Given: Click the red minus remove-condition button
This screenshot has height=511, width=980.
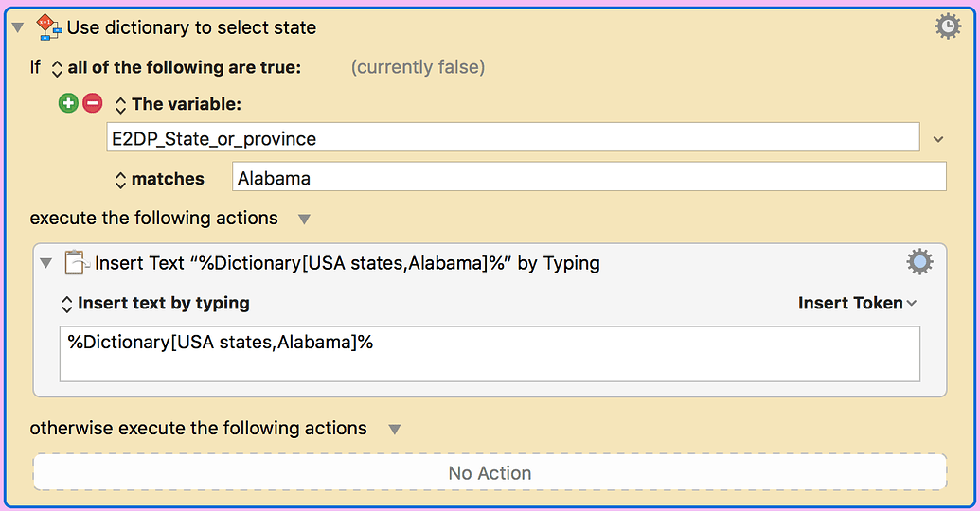Looking at the screenshot, I should pos(92,104).
